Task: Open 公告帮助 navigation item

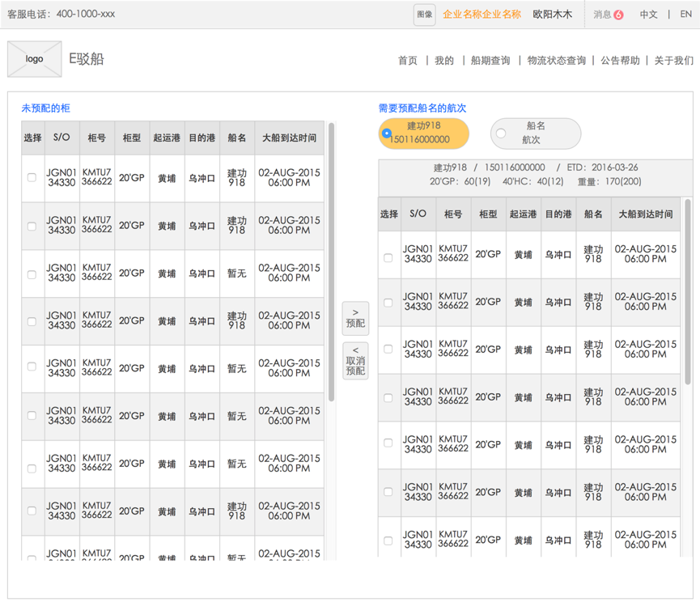Action: coord(620,61)
